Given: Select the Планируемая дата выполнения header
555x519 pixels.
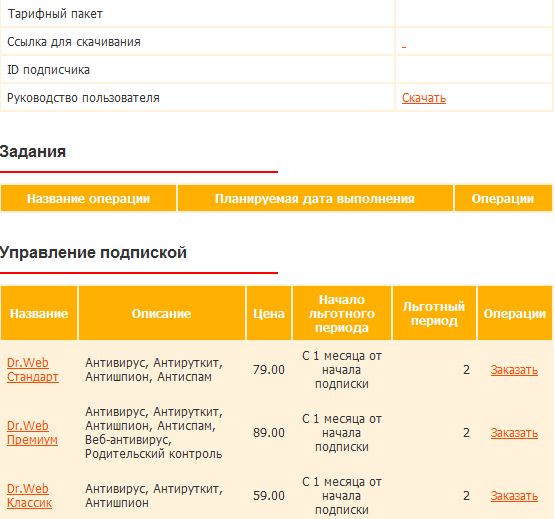Looking at the screenshot, I should tap(315, 198).
